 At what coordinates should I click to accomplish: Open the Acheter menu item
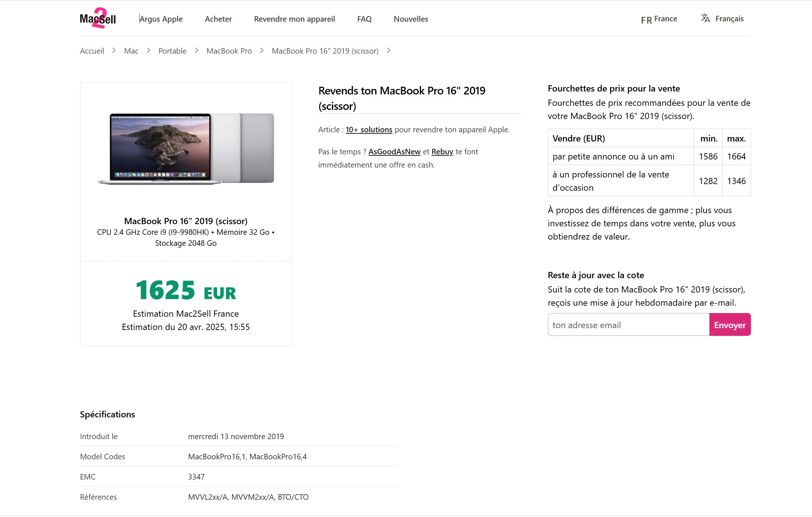[218, 19]
